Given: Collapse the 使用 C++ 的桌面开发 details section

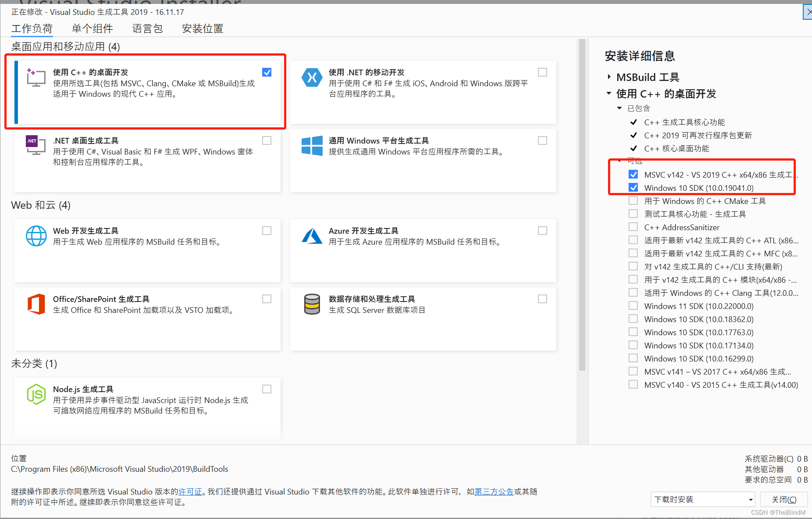Looking at the screenshot, I should pyautogui.click(x=609, y=93).
